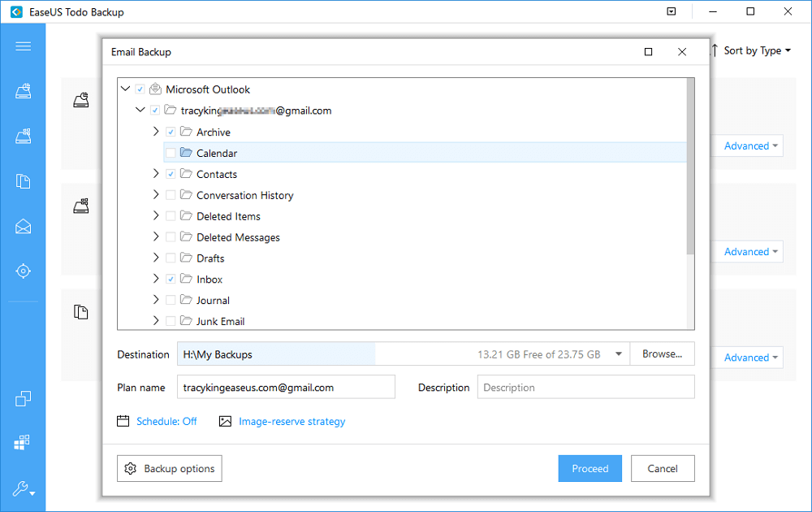Image resolution: width=812 pixels, height=512 pixels.
Task: Click the Schedule calendar icon
Action: tap(123, 421)
